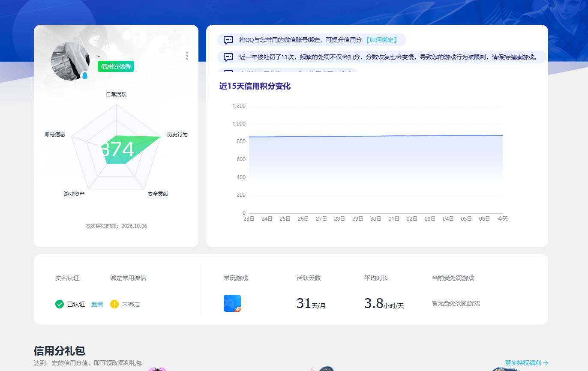Click the 常玩游戏 column label
This screenshot has height=371, width=588.
(x=236, y=278)
